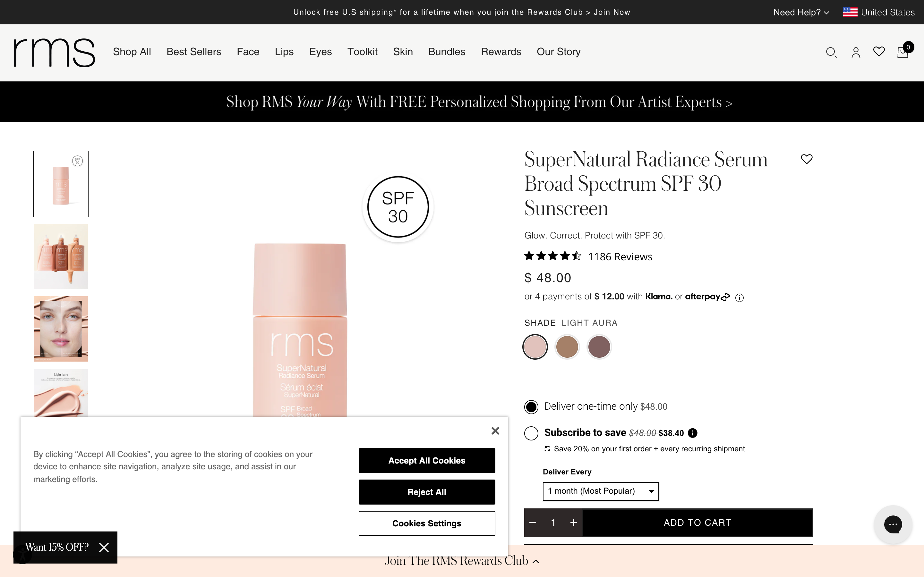Open the shopping cart bag icon
Screen dimensions: 924x577
[903, 52]
